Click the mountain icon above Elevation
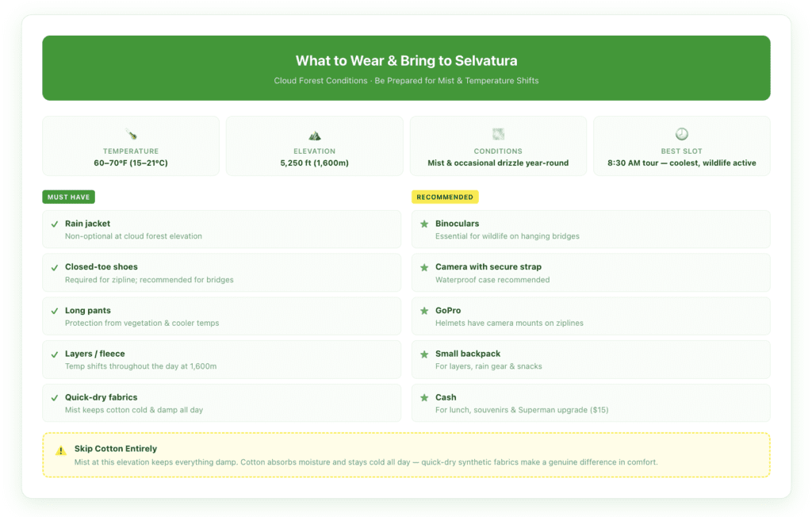 314,136
